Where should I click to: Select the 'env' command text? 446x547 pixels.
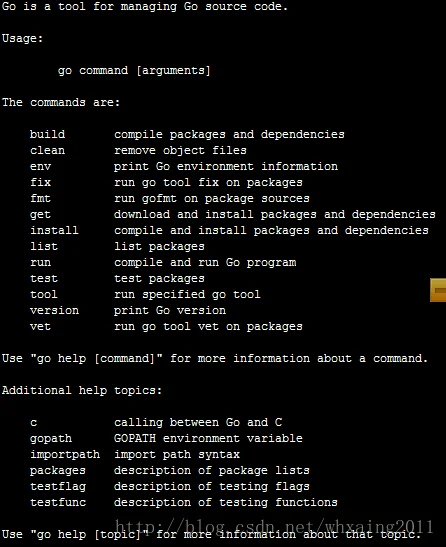click(x=40, y=167)
